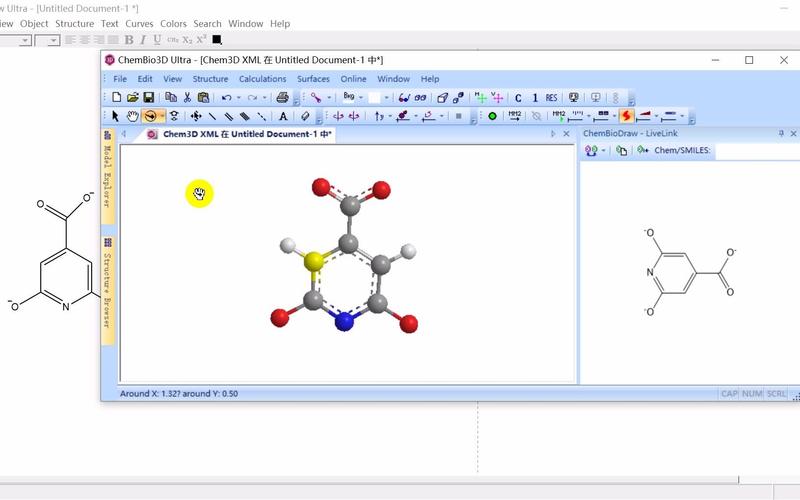This screenshot has width=800, height=500.
Task: Paste using the clipboard icon
Action: coord(203,97)
